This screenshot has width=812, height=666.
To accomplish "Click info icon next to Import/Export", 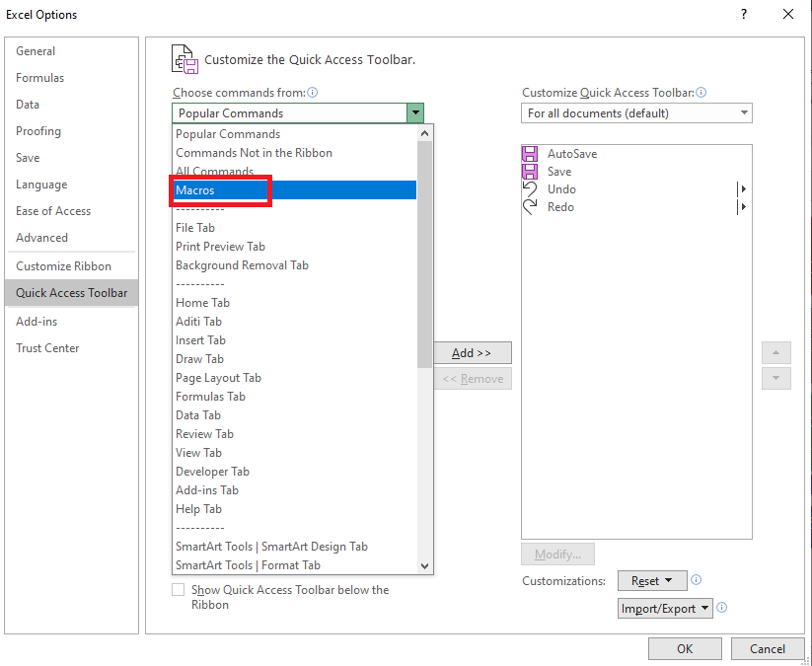I will pos(722,608).
